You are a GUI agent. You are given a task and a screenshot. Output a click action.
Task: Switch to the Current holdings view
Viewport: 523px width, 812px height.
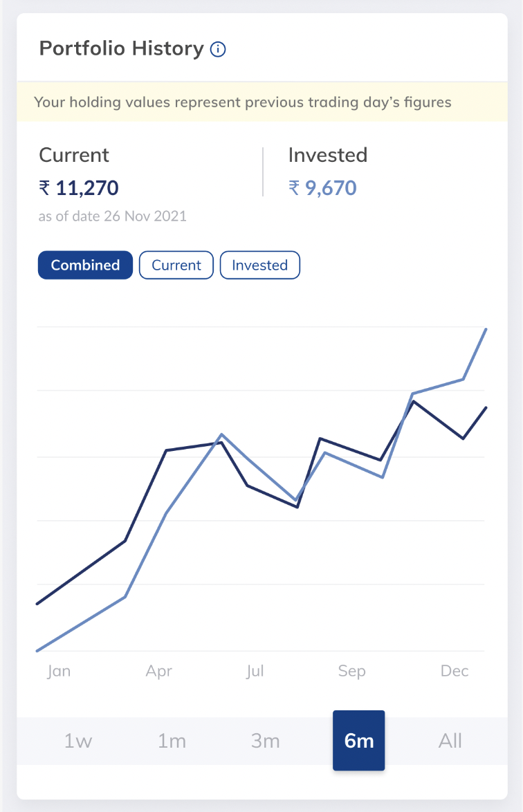point(176,265)
